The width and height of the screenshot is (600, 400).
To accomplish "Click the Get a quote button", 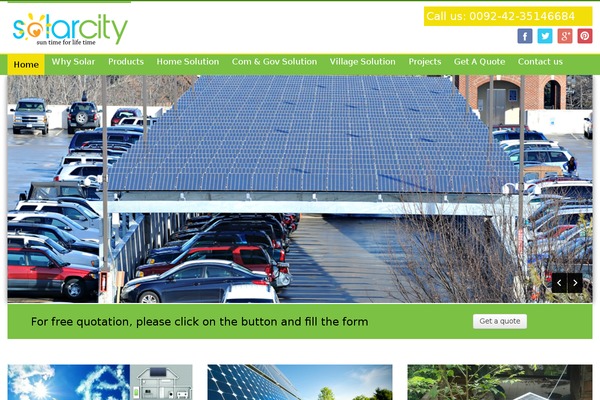I will pyautogui.click(x=500, y=321).
